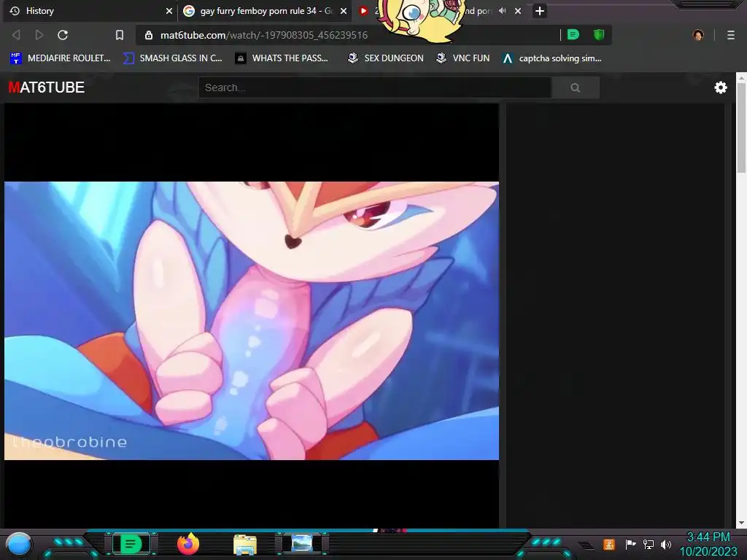Image resolution: width=747 pixels, height=560 pixels.
Task: Open site settings gear
Action: click(720, 87)
